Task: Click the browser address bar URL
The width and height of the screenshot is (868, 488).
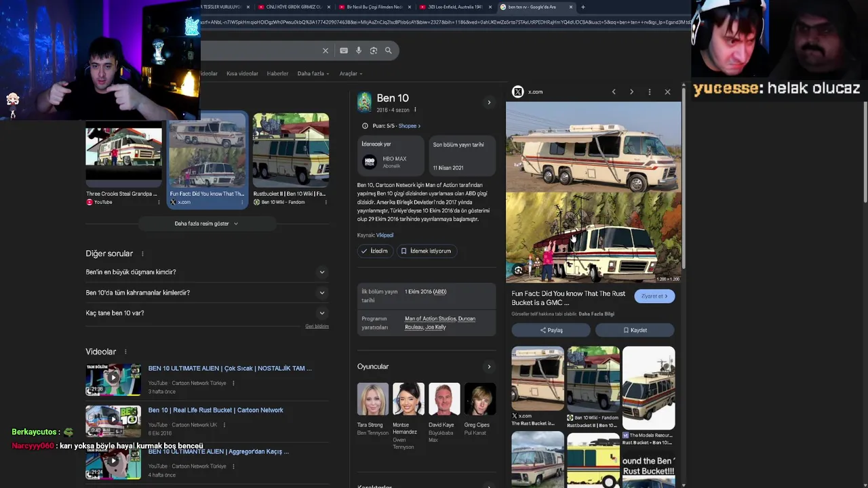Action: (x=444, y=22)
